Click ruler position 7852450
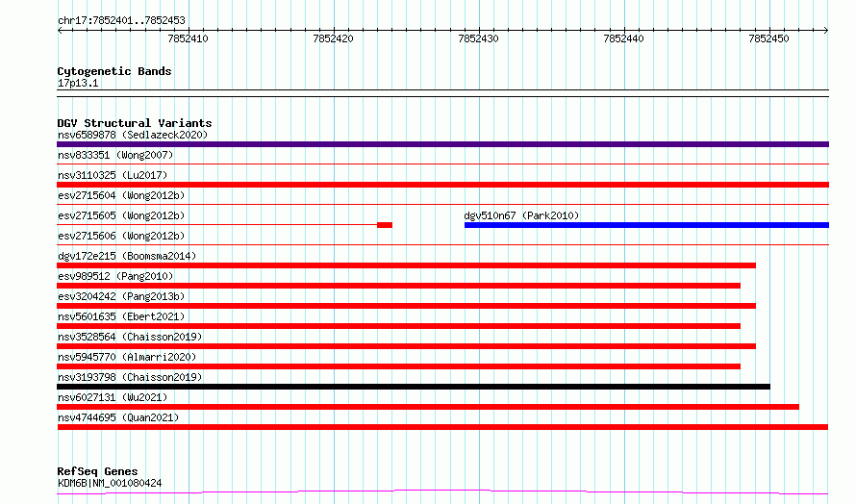Screen dimensions: 856x504 [768, 38]
